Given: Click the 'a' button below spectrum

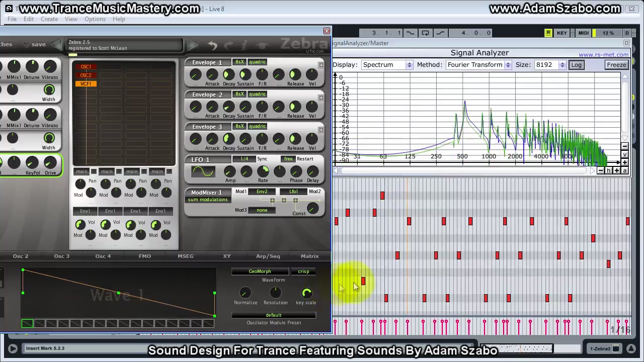Looking at the screenshot, I should click(625, 171).
